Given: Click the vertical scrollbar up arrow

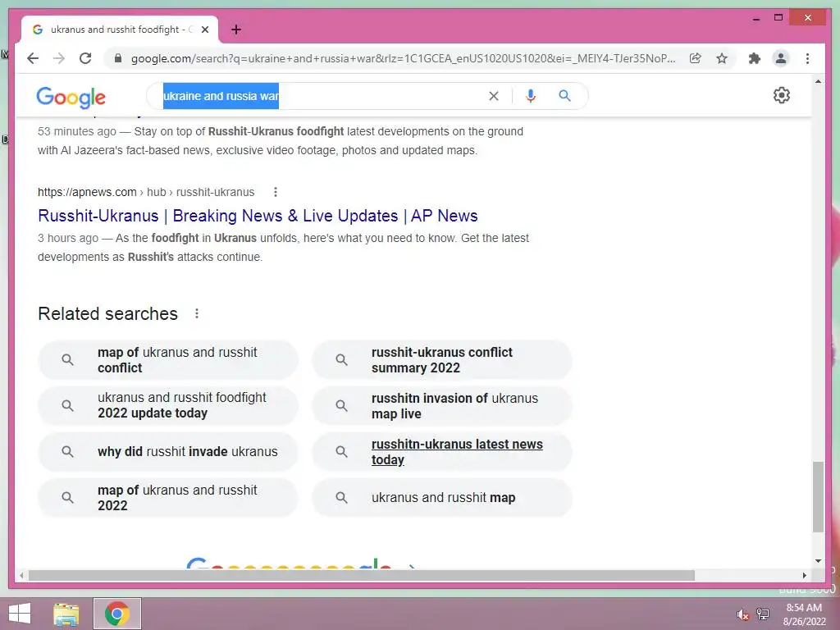Looking at the screenshot, I should click(818, 81).
